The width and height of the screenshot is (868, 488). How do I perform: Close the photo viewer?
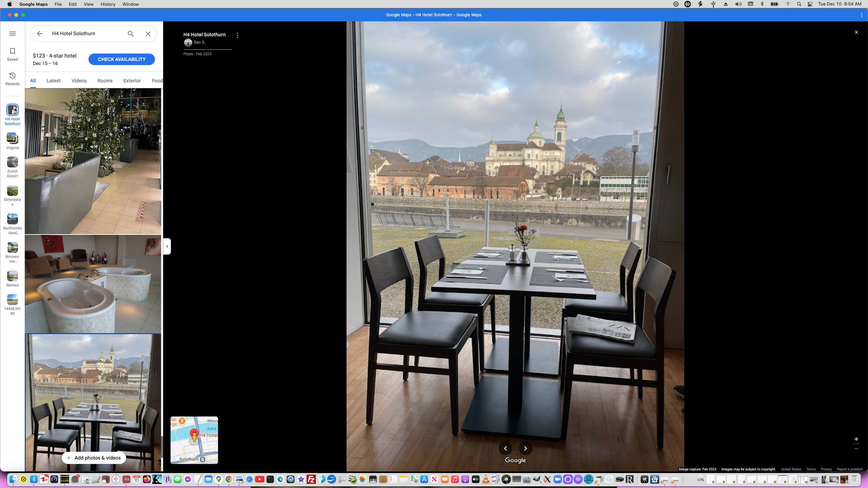click(856, 32)
